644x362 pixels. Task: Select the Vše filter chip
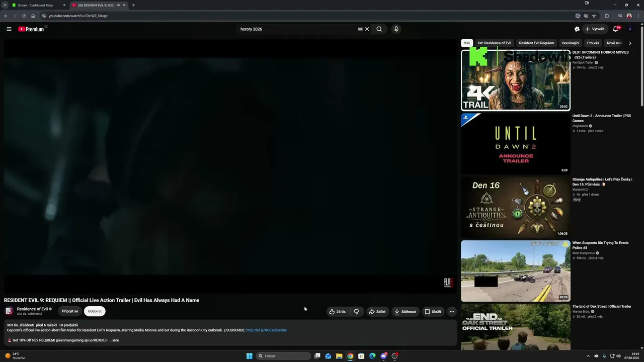467,43
